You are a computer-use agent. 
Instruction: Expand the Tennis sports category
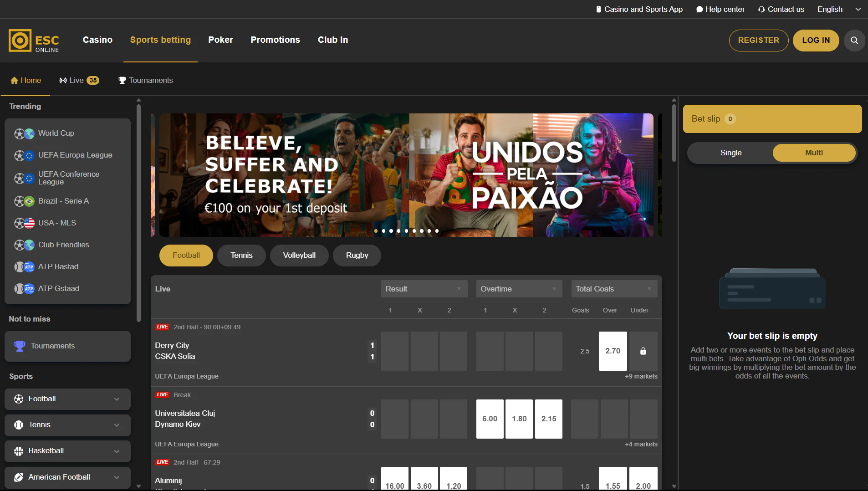[x=67, y=425]
